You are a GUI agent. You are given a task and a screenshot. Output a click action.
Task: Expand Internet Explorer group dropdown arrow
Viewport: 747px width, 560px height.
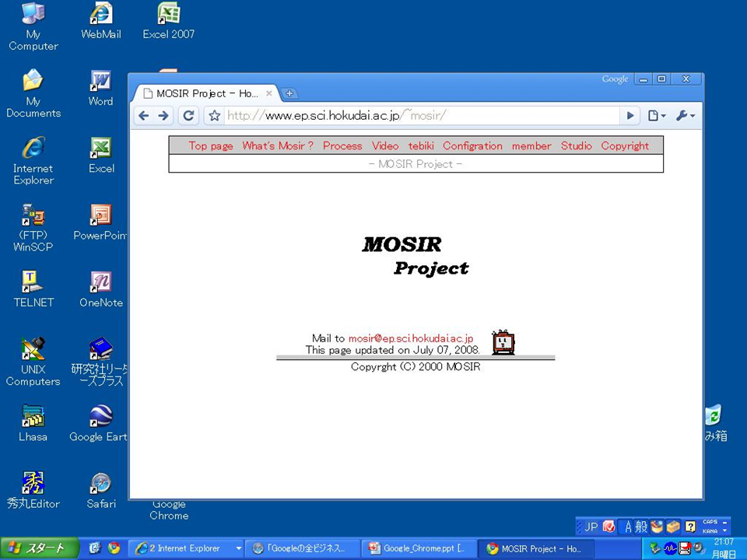(240, 548)
